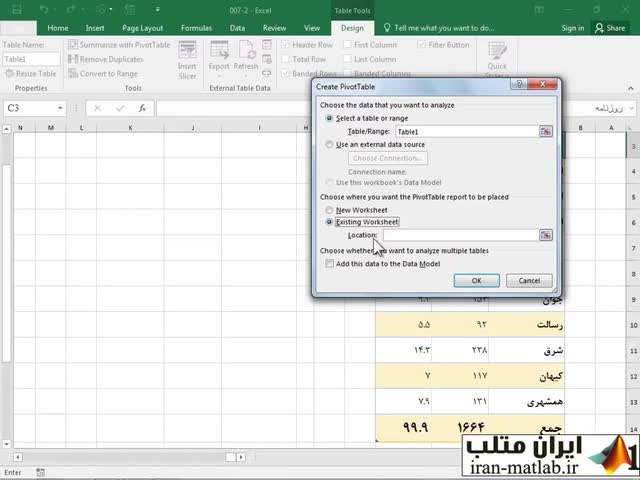This screenshot has width=640, height=480.
Task: Expand the formula bar chevron
Action: point(631,108)
